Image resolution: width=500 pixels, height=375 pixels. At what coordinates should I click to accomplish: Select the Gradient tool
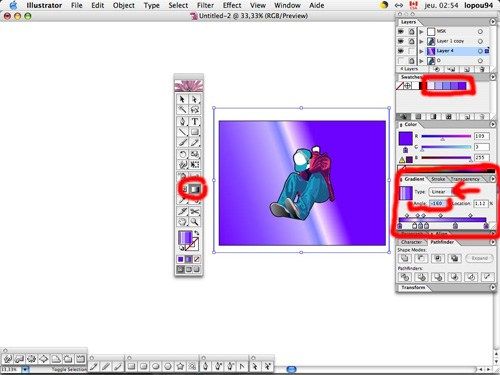195,189
